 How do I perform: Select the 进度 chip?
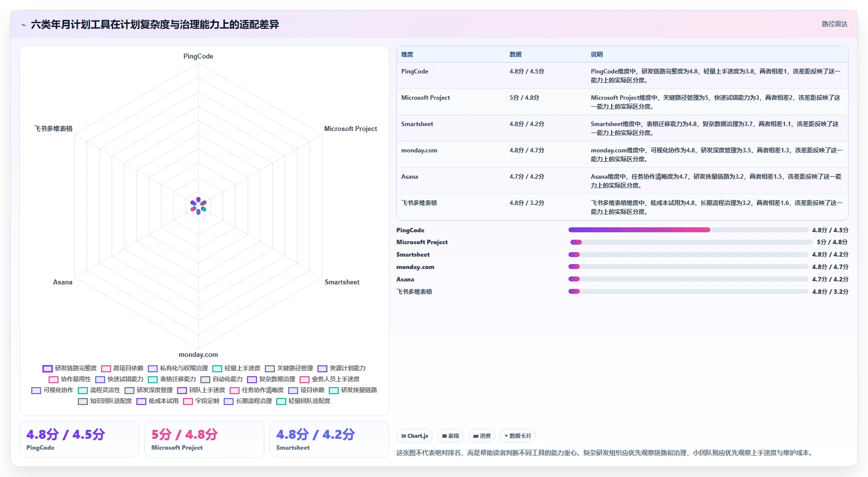482,436
